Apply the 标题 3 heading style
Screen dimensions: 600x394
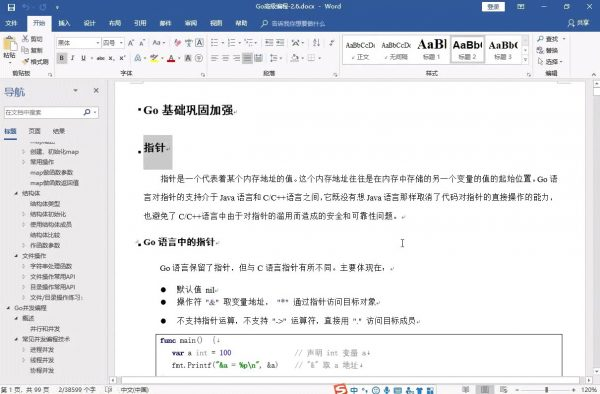pos(503,49)
